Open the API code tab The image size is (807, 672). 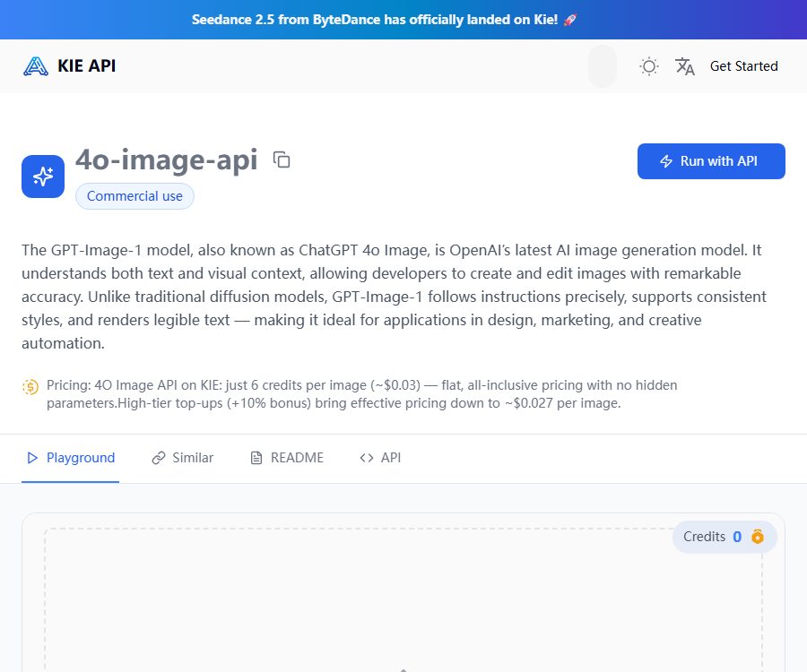pos(380,458)
